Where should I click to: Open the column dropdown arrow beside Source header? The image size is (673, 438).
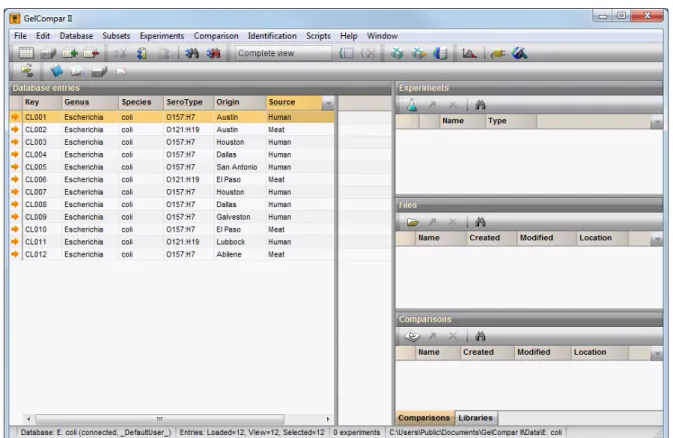tap(328, 103)
